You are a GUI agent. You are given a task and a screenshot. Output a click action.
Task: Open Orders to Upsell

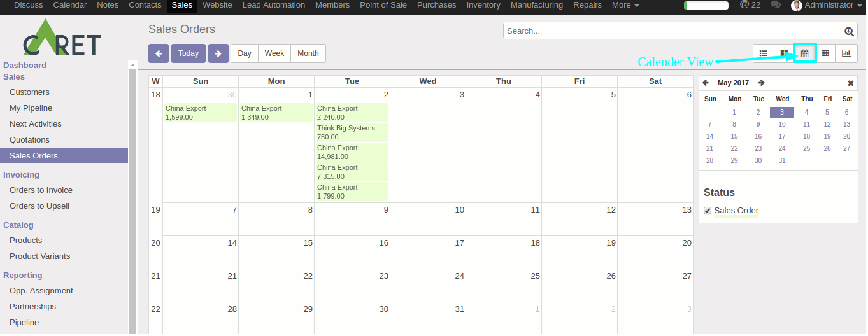tap(39, 206)
